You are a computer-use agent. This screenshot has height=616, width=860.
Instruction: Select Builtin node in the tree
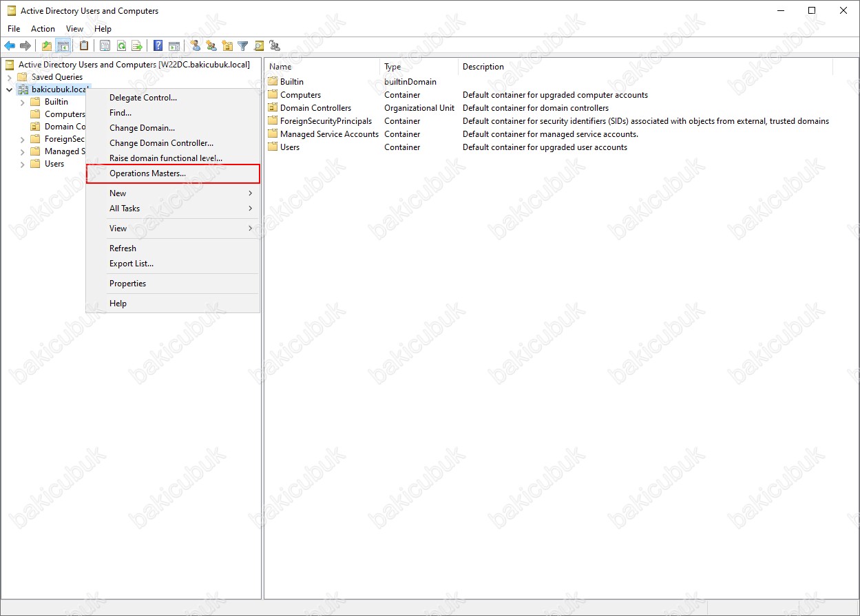(x=56, y=102)
